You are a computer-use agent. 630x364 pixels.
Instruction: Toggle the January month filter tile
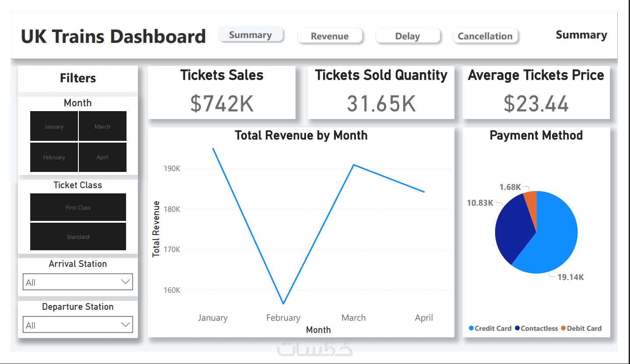click(x=54, y=126)
